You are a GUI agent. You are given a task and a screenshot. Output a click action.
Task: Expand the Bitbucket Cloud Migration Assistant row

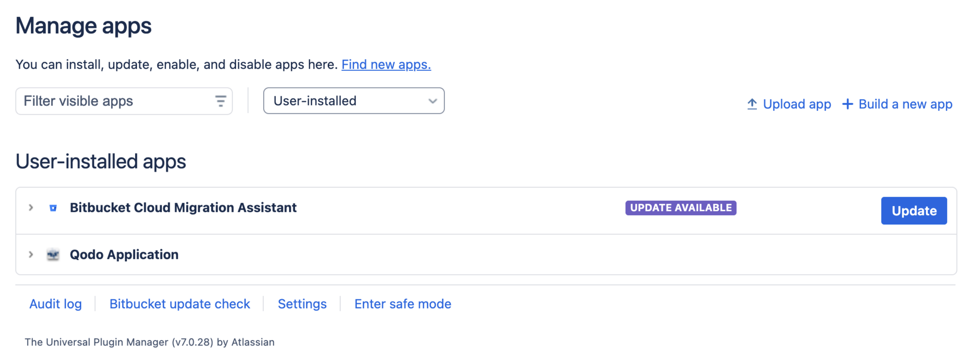(x=31, y=208)
